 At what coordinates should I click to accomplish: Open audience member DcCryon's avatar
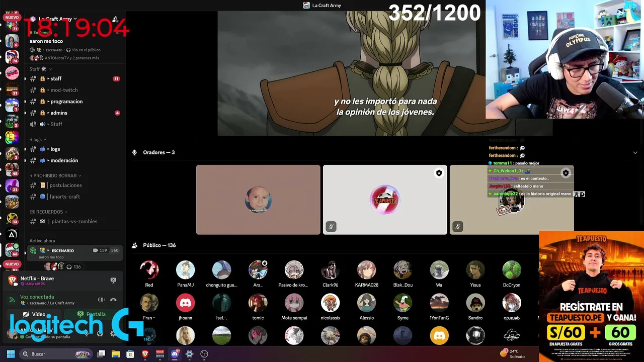[x=511, y=270]
